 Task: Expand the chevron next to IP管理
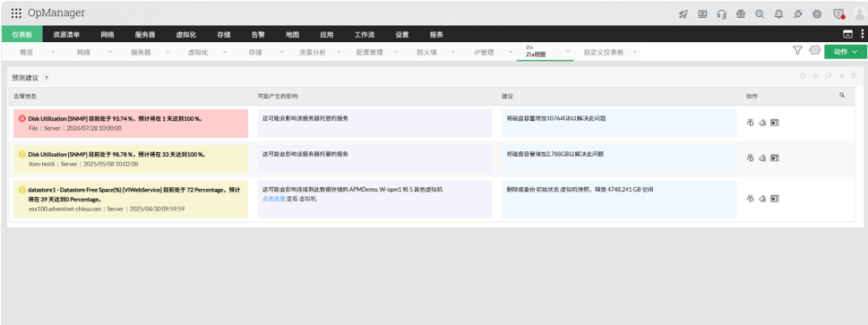[x=510, y=52]
